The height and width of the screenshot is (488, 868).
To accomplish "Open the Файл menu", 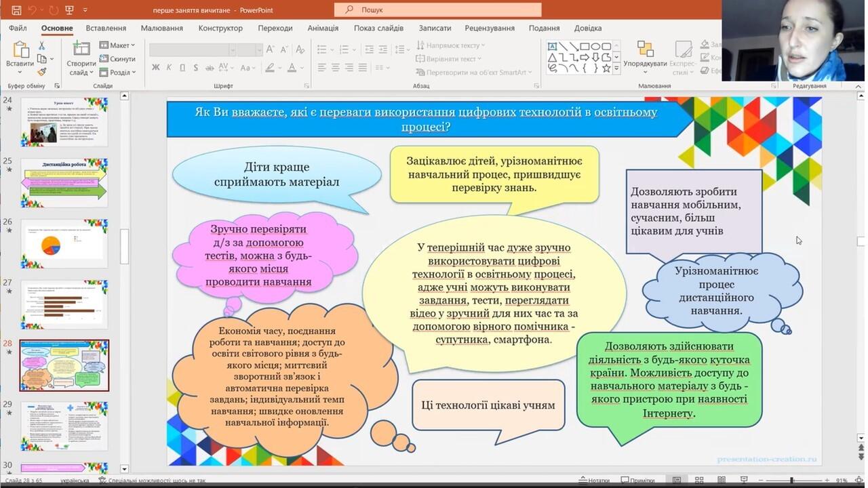I will [18, 28].
